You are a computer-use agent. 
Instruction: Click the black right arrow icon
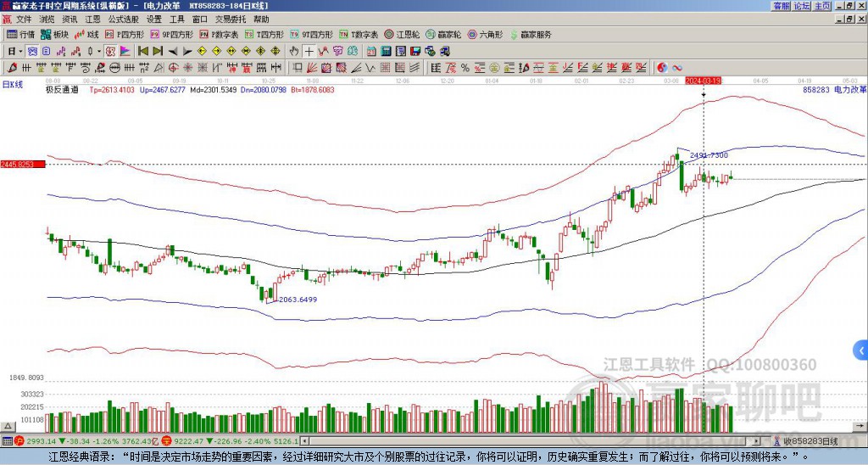tap(187, 52)
